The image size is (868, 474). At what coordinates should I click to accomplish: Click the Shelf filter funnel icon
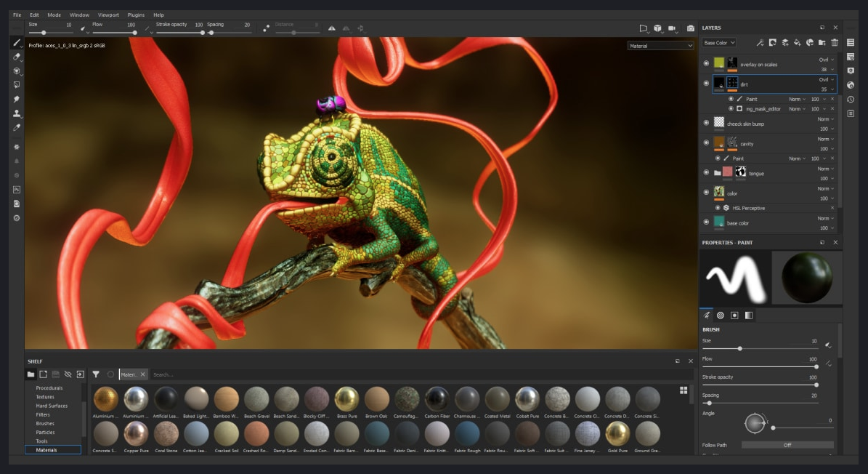(x=96, y=374)
